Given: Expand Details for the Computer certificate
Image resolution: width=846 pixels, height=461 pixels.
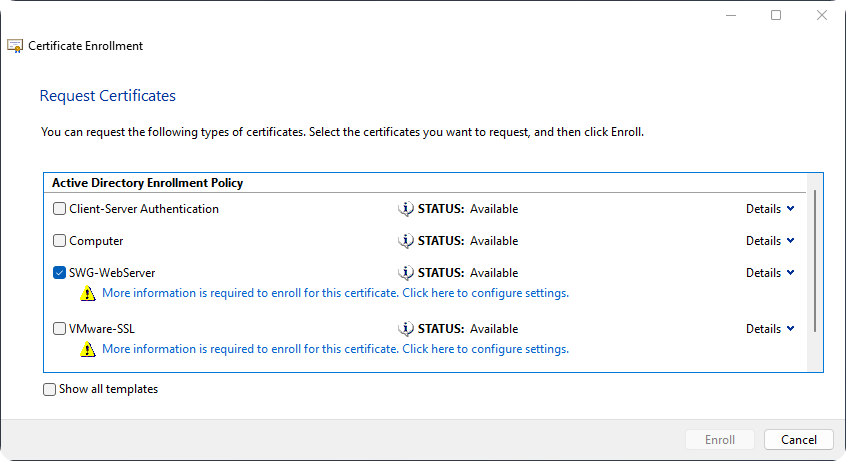Looking at the screenshot, I should click(x=770, y=241).
